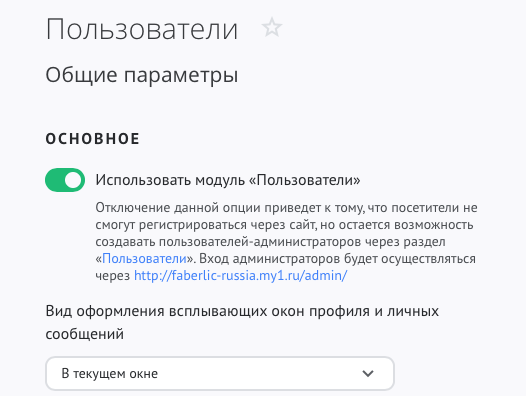Click the 'Пользователи' page title

pyautogui.click(x=142, y=29)
